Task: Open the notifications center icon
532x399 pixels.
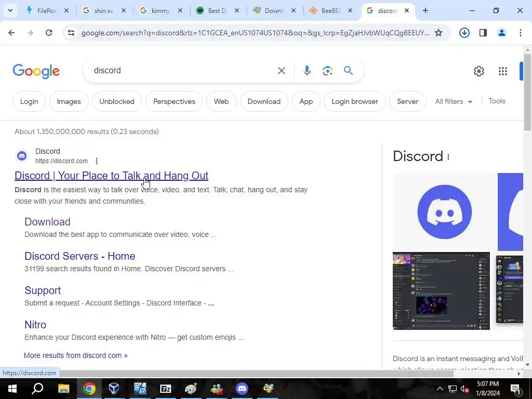Action: coord(515,389)
